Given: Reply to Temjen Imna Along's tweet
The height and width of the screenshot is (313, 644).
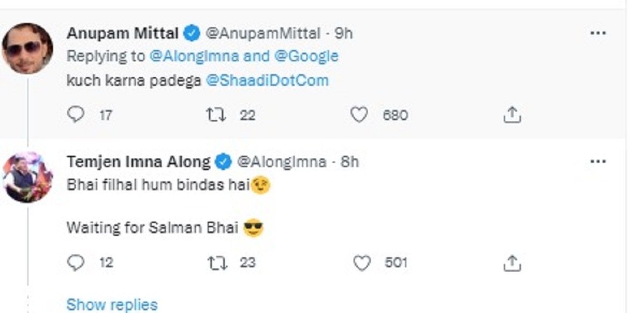Looking at the screenshot, I should click(77, 263).
